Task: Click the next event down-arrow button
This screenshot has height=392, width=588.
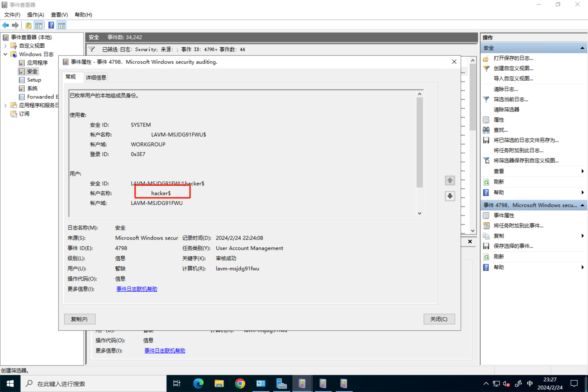Action: [x=450, y=196]
